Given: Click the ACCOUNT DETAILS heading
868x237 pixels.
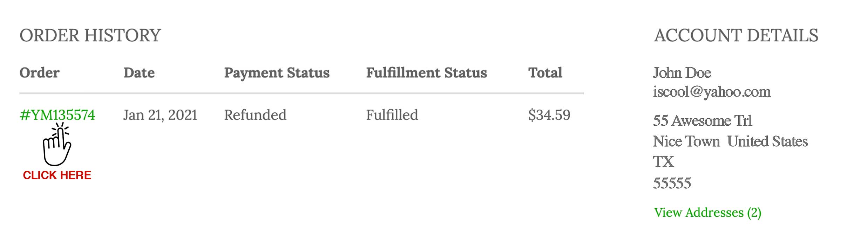Looking at the screenshot, I should [x=736, y=36].
